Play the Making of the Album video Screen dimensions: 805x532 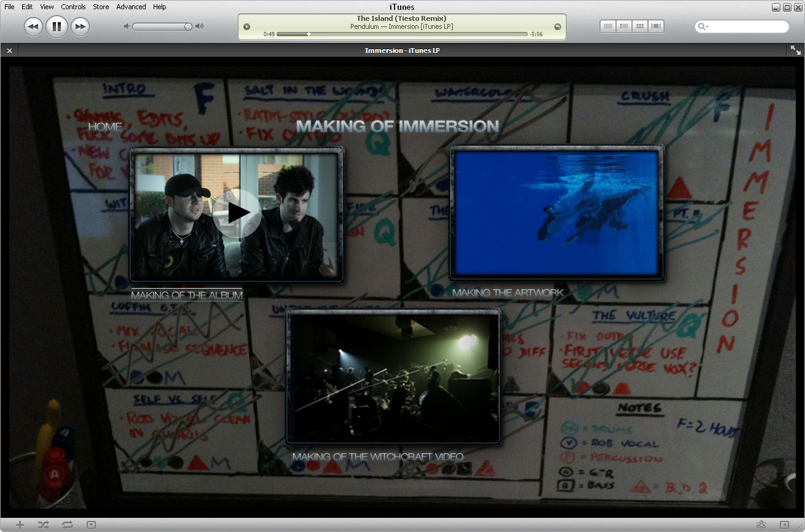(237, 214)
